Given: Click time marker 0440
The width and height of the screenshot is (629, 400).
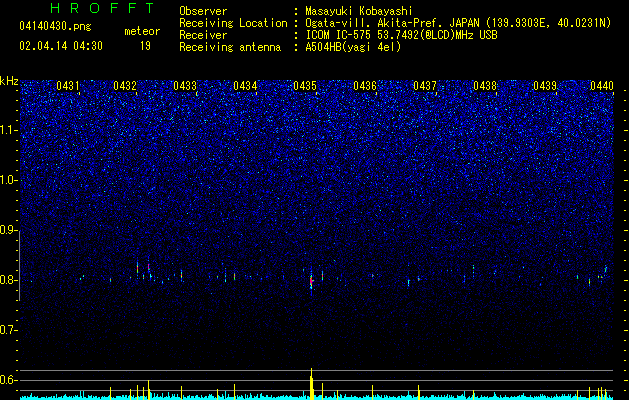Looking at the screenshot, I should pyautogui.click(x=602, y=86).
